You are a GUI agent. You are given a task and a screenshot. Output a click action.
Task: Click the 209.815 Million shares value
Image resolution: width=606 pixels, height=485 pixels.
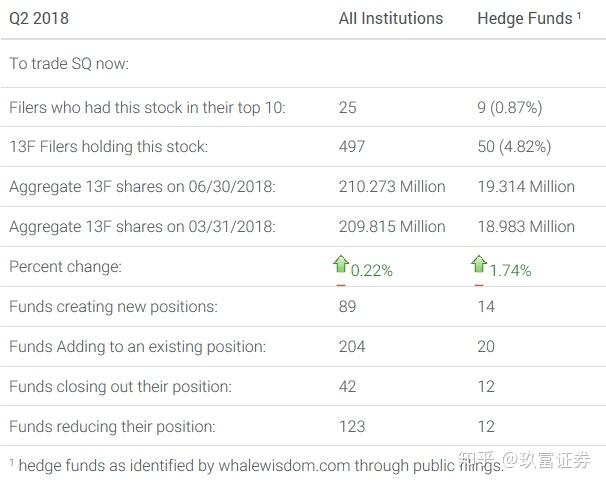click(392, 226)
